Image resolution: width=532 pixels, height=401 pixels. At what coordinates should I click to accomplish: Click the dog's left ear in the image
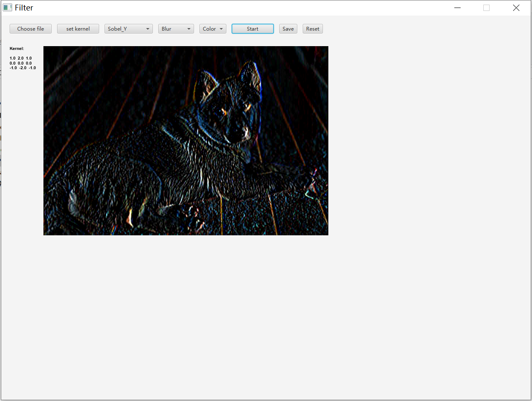tap(207, 83)
